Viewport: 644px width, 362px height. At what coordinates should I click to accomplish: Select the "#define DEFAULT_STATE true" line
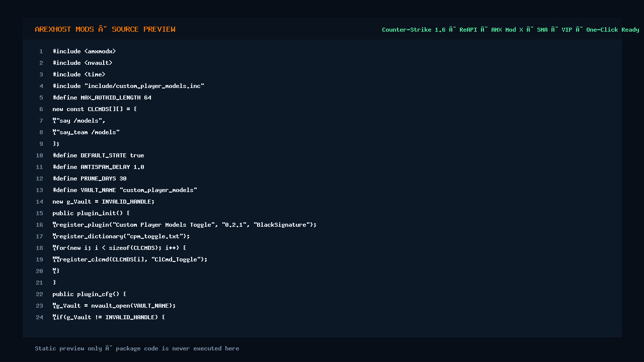tap(98, 155)
